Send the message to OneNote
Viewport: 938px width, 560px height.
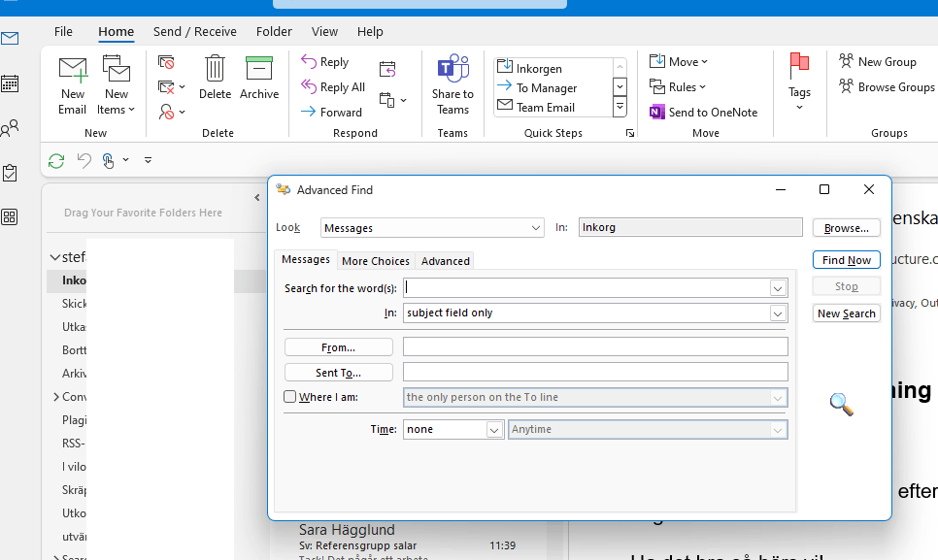coord(704,112)
